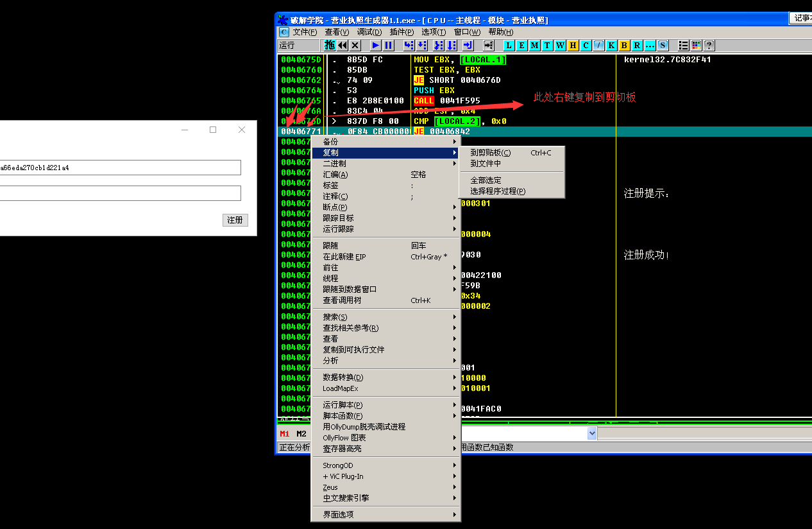Screen dimensions: 812x529
Task: Open the 插件(P) menu
Action: click(402, 32)
